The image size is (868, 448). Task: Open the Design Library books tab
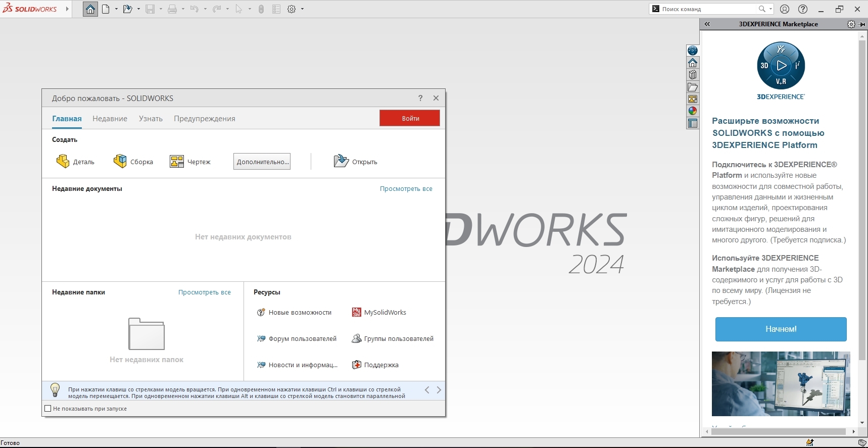pyautogui.click(x=693, y=75)
